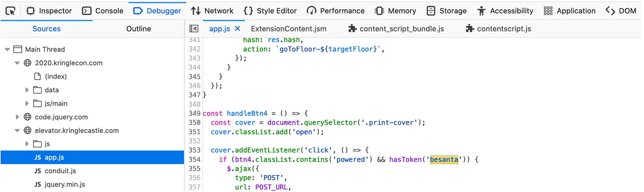Open conduit.js in the sources tree
The height and width of the screenshot is (192, 644).
pyautogui.click(x=60, y=171)
